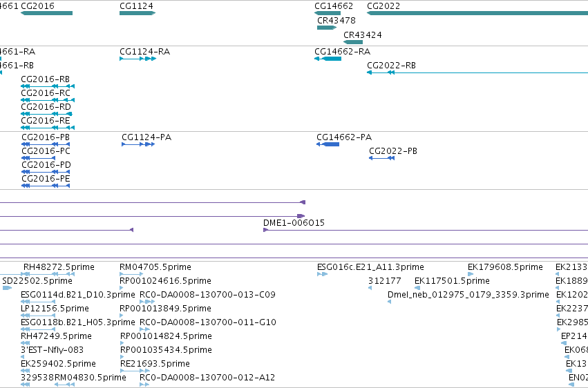Screen dimensions: 588x388
Task: Click the CG14662 gene label
Action: (x=334, y=6)
